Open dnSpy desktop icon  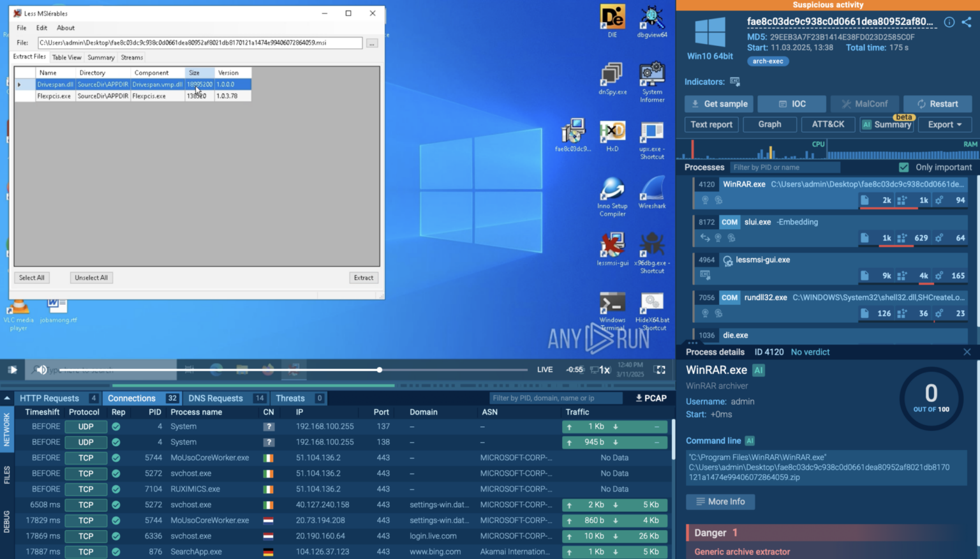click(612, 73)
